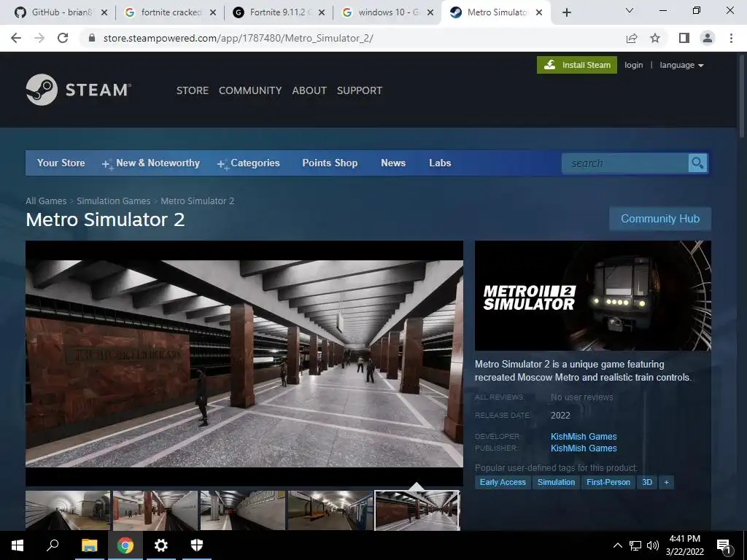Close the fortnite cracked tab
Viewport: 747px width, 560px height.
point(213,13)
